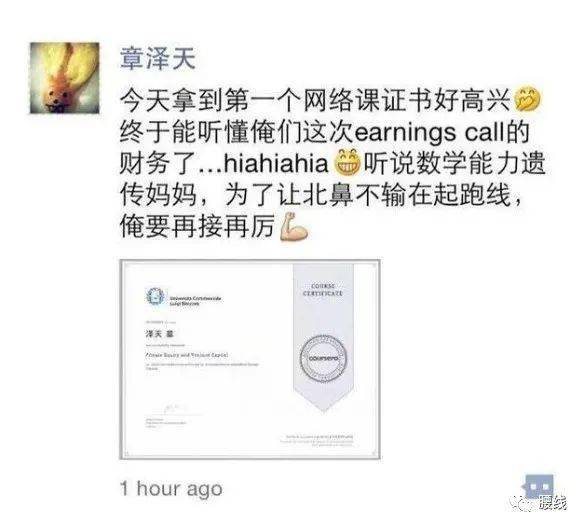The image size is (585, 528).
Task: Click the verification link text on the certificate
Action: [x=316, y=440]
